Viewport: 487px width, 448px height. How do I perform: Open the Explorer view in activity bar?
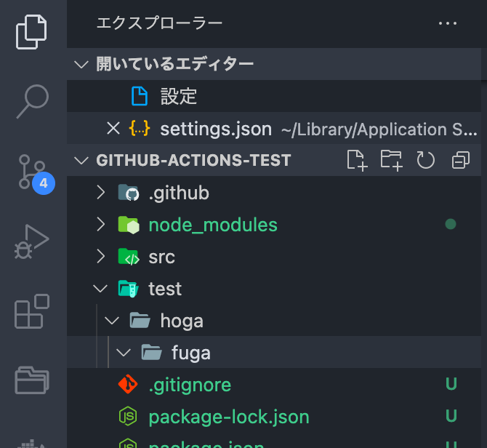click(31, 32)
